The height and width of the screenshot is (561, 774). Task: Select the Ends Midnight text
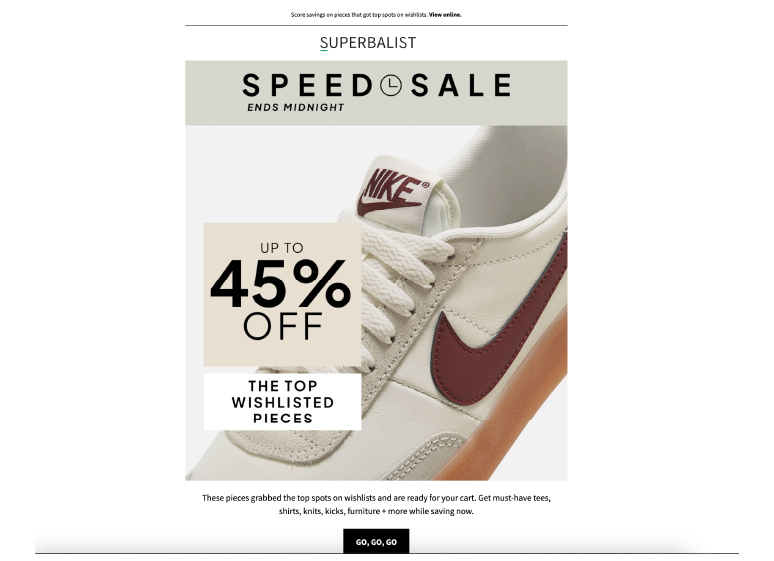click(x=295, y=107)
